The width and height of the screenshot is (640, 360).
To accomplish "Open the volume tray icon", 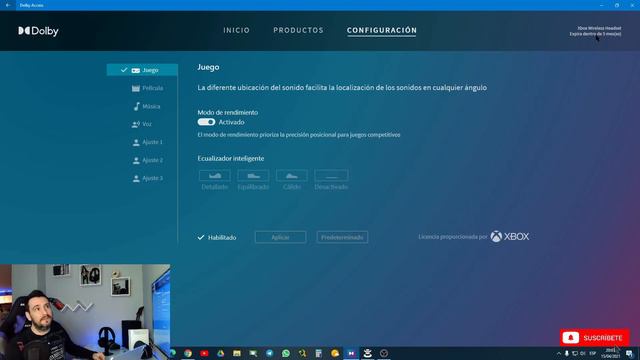I will click(583, 353).
